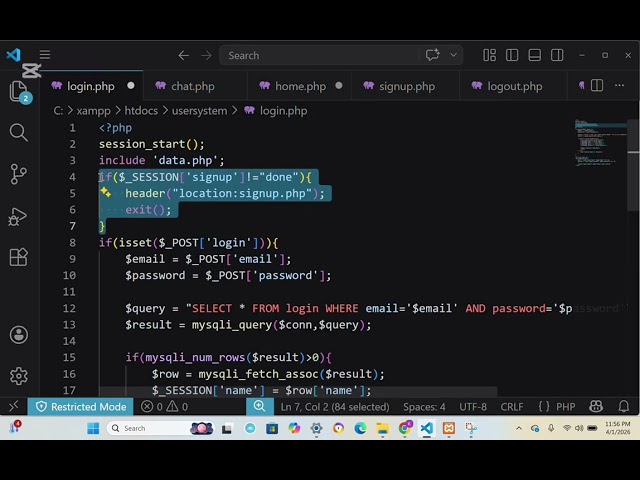
Task: Change indentation via Spaces: 4
Action: point(424,407)
